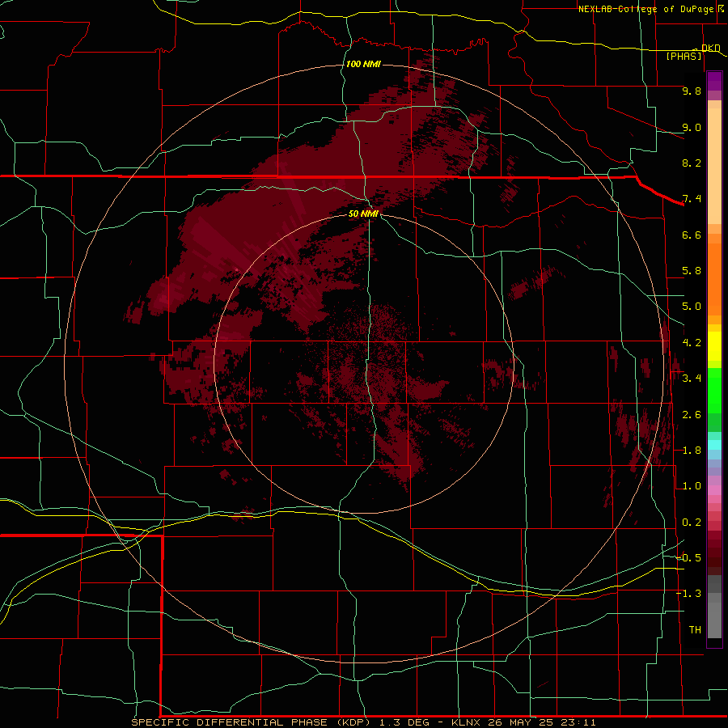Click the "KLNX" radar station identifier
This screenshot has height=728, width=728.
pyautogui.click(x=468, y=722)
